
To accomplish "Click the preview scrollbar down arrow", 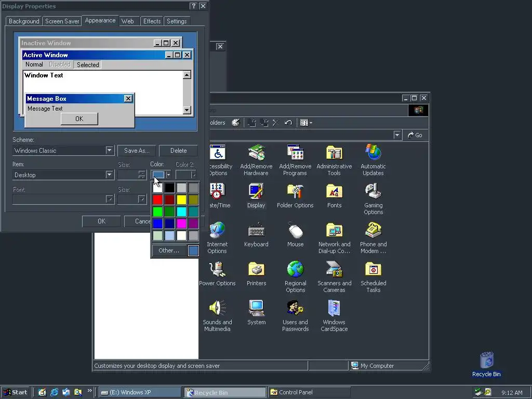I will [187, 110].
